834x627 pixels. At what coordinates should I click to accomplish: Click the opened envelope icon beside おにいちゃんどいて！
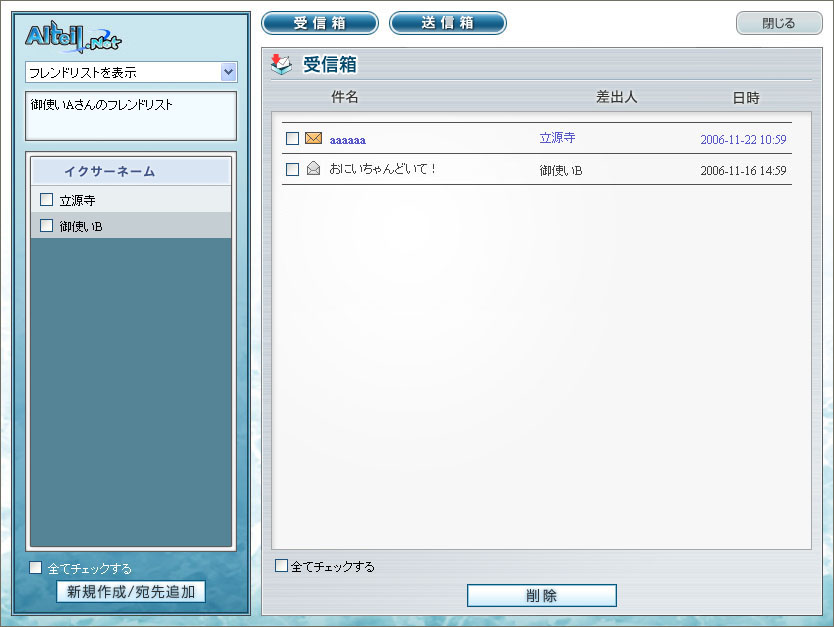pyautogui.click(x=313, y=169)
